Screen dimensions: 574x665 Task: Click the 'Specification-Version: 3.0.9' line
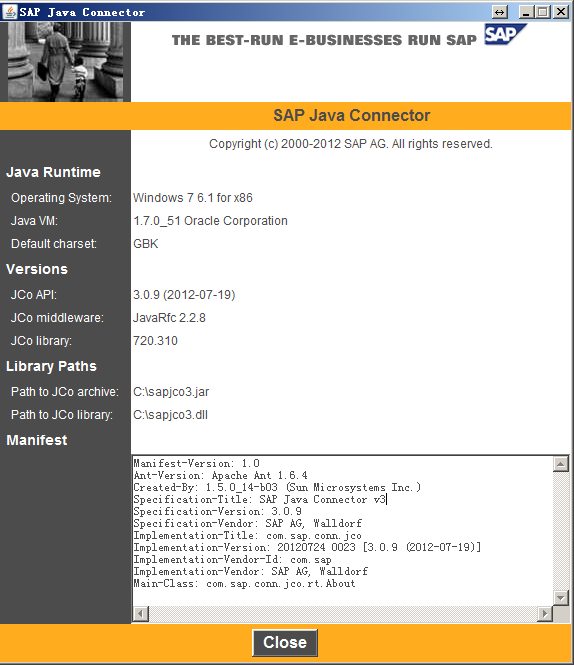[217, 511]
